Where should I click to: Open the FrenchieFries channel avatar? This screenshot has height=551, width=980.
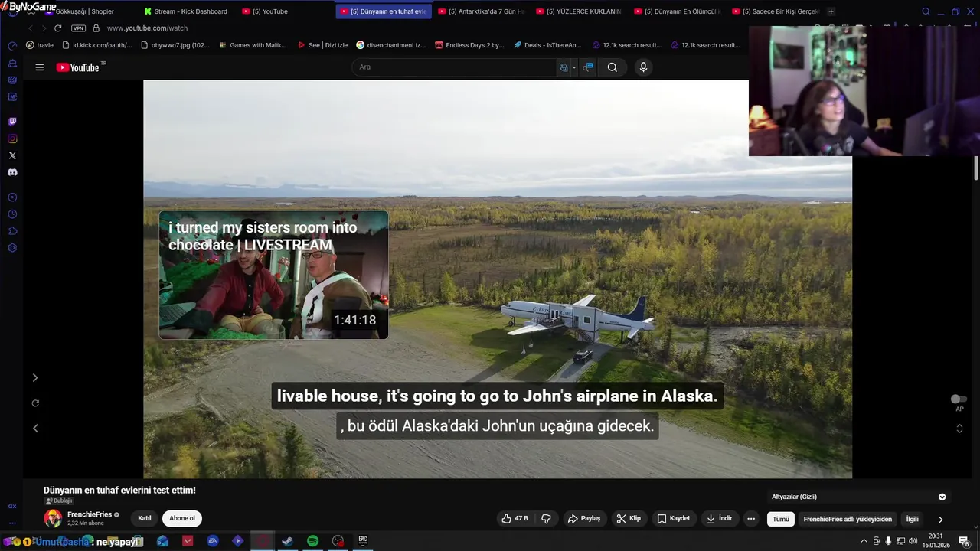[x=53, y=518]
